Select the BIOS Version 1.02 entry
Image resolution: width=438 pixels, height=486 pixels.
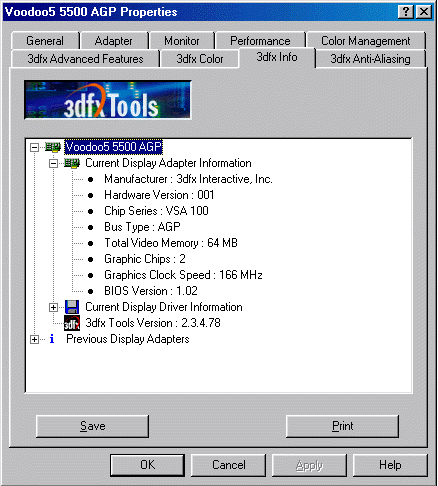(151, 291)
